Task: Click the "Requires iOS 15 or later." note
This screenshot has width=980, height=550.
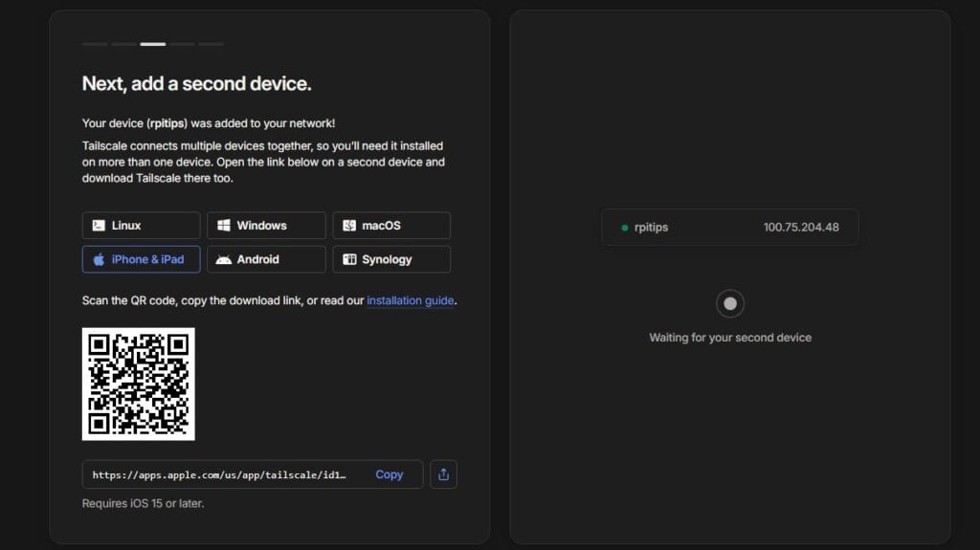Action: [144, 504]
